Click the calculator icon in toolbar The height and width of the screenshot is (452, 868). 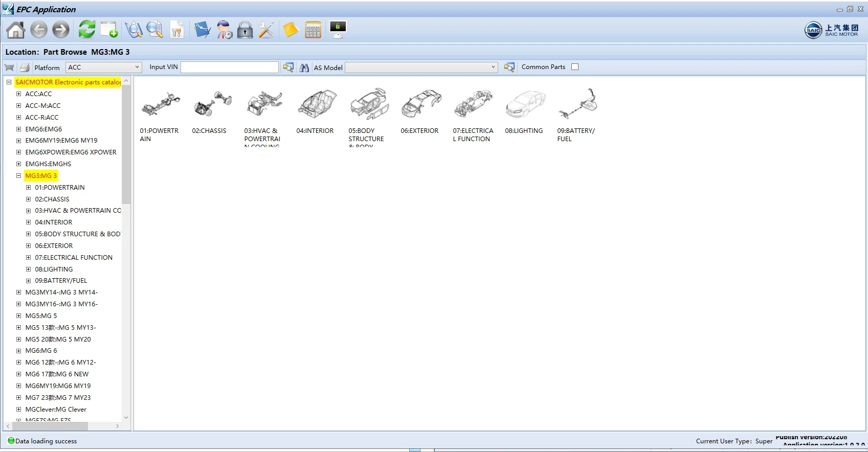tap(313, 30)
